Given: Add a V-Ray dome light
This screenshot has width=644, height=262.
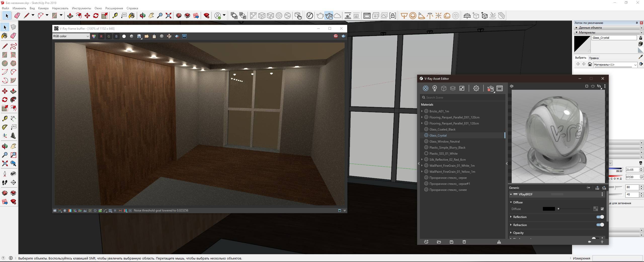Looking at the screenshot, I should click(447, 16).
